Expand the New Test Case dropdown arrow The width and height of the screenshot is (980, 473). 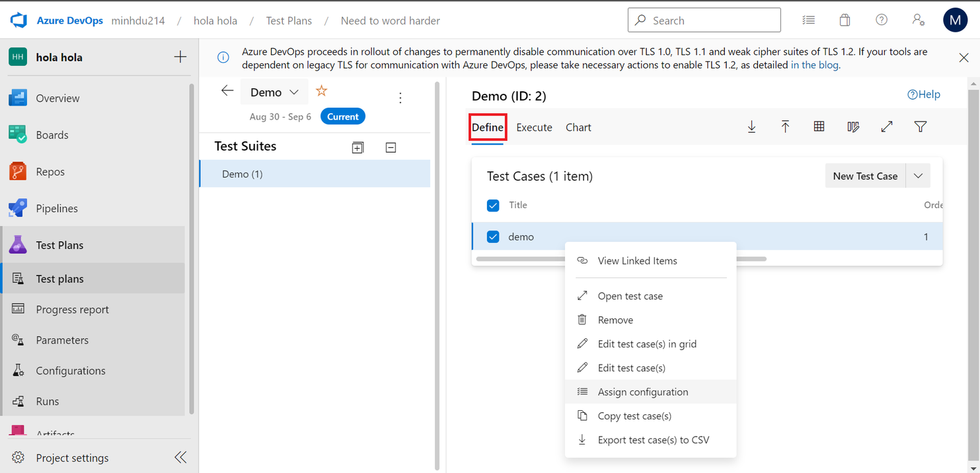point(918,176)
